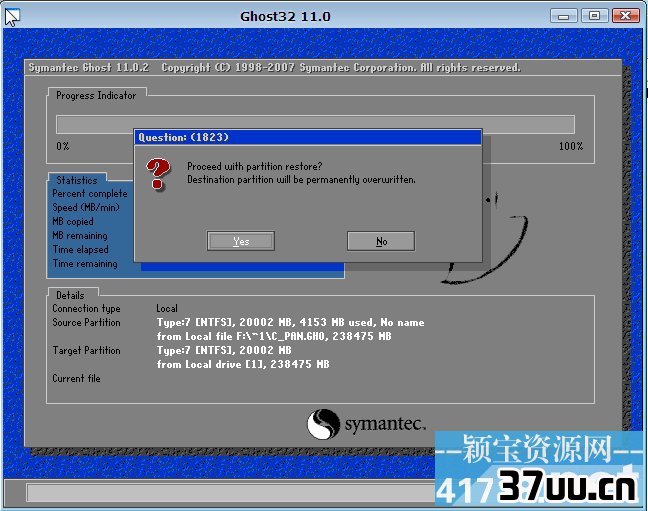
Task: Close the Ghost32 11.0 window
Action: tap(626, 16)
